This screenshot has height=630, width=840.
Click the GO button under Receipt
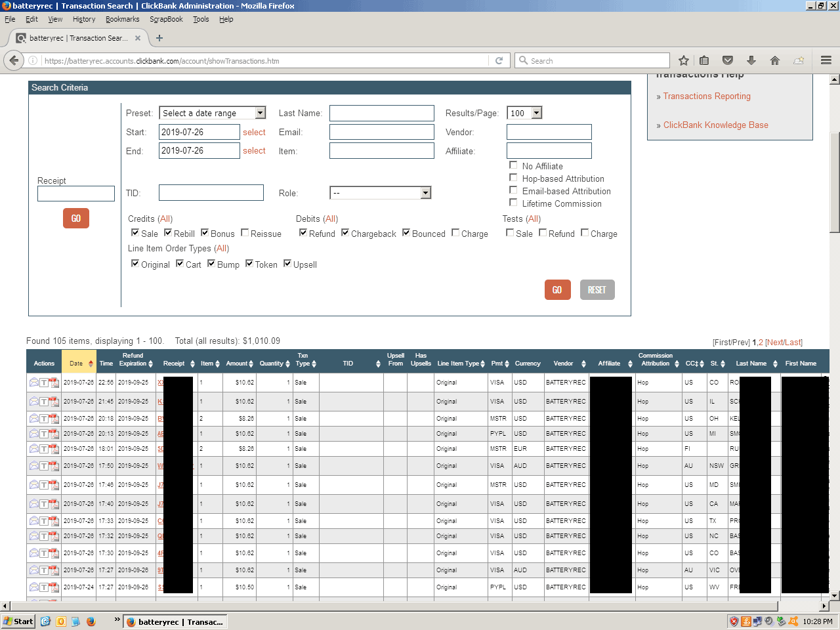76,218
